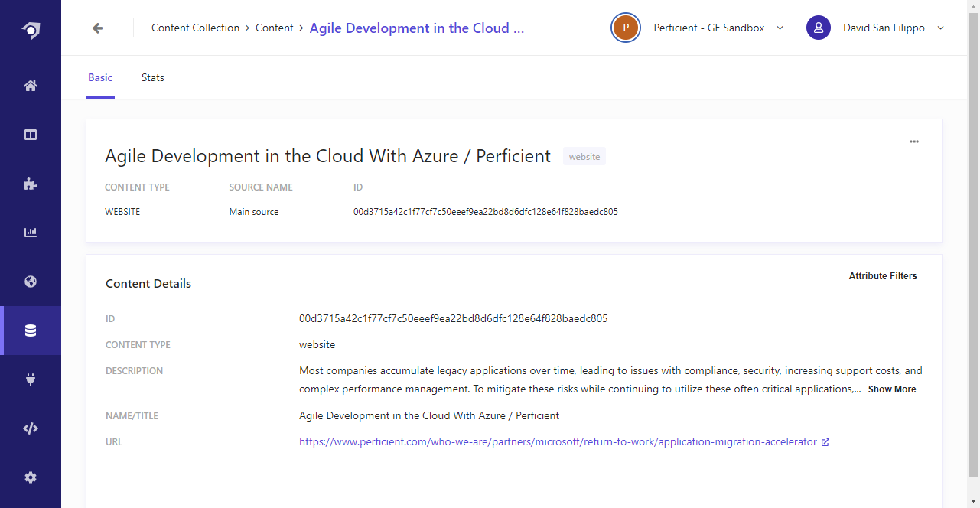Show More of the description text
The width and height of the screenshot is (980, 508).
click(891, 389)
